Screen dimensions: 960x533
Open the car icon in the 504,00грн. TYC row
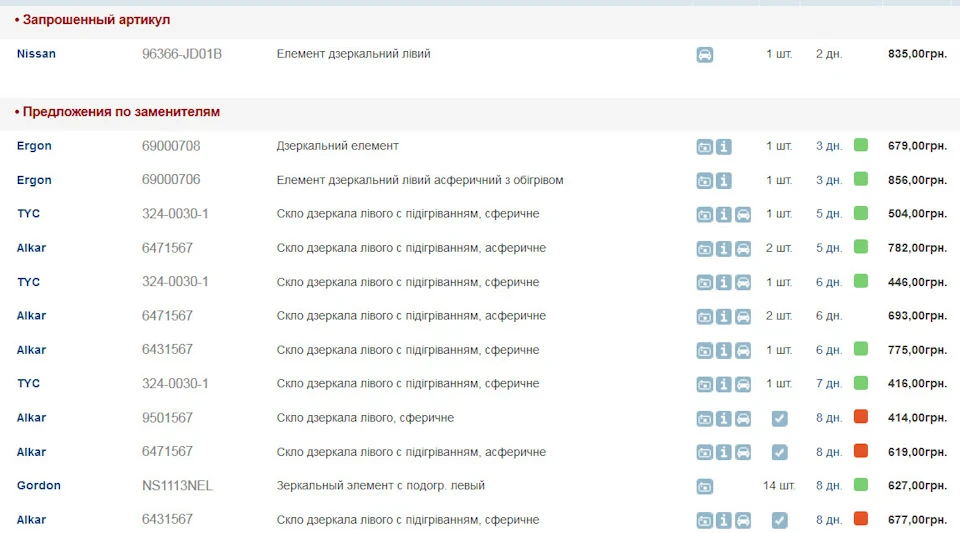coord(743,215)
